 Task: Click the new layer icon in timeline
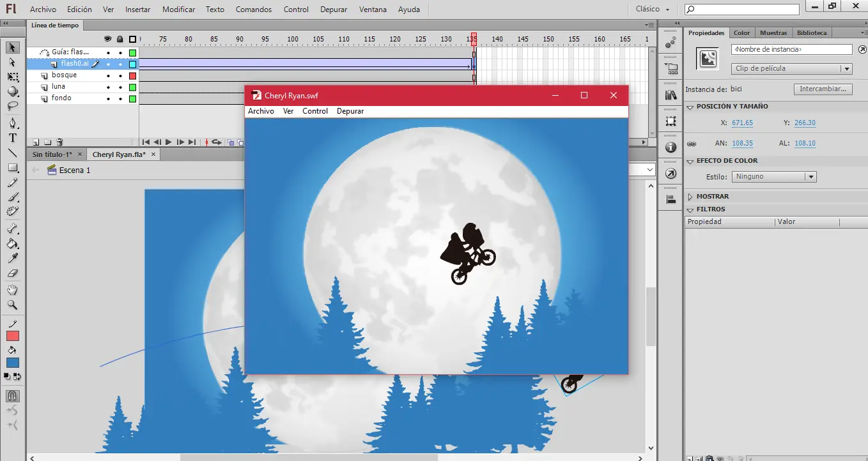[36, 142]
